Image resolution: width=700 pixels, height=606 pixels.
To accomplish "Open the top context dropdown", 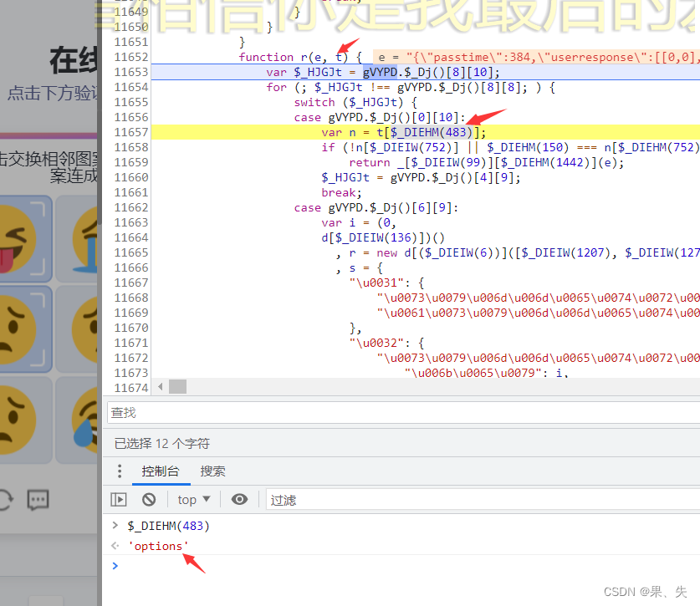I will click(x=194, y=500).
